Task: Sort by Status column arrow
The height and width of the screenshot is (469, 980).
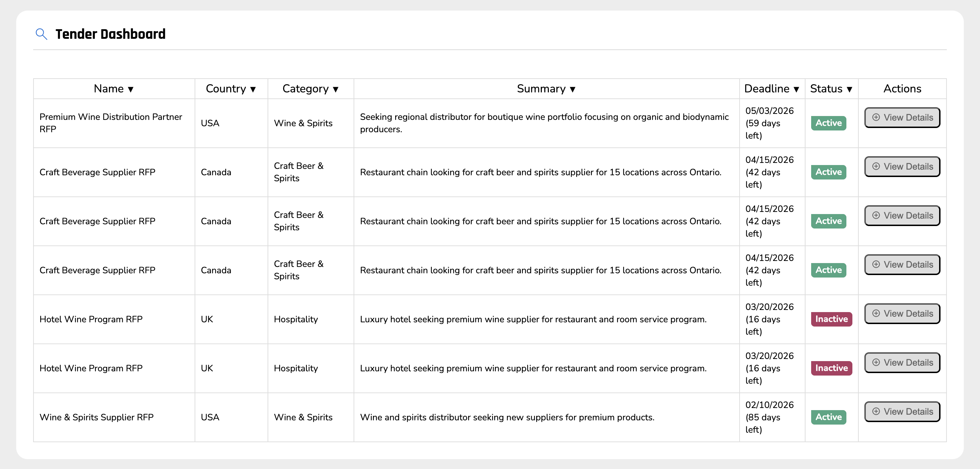Action: click(850, 89)
